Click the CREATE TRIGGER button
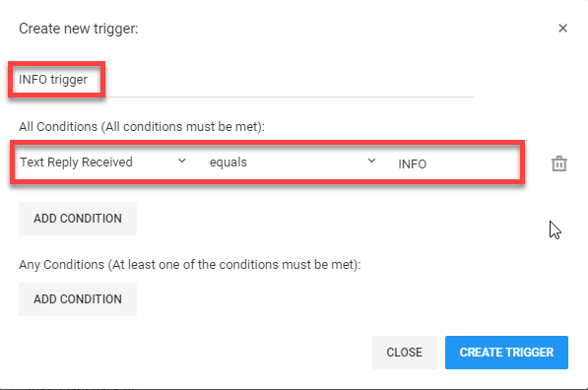The image size is (588, 390). point(506,353)
